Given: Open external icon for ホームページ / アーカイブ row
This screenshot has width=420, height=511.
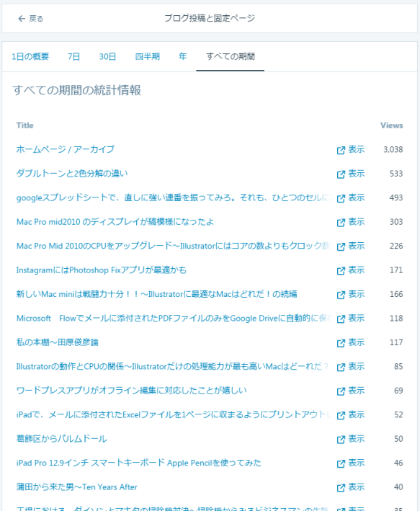Looking at the screenshot, I should tap(341, 150).
